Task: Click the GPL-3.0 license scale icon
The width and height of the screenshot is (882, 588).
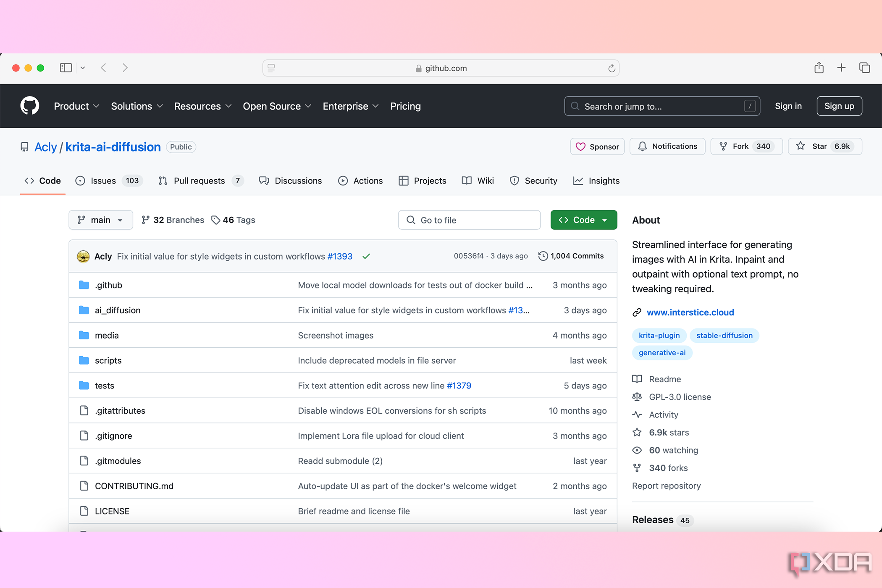Action: 637,396
